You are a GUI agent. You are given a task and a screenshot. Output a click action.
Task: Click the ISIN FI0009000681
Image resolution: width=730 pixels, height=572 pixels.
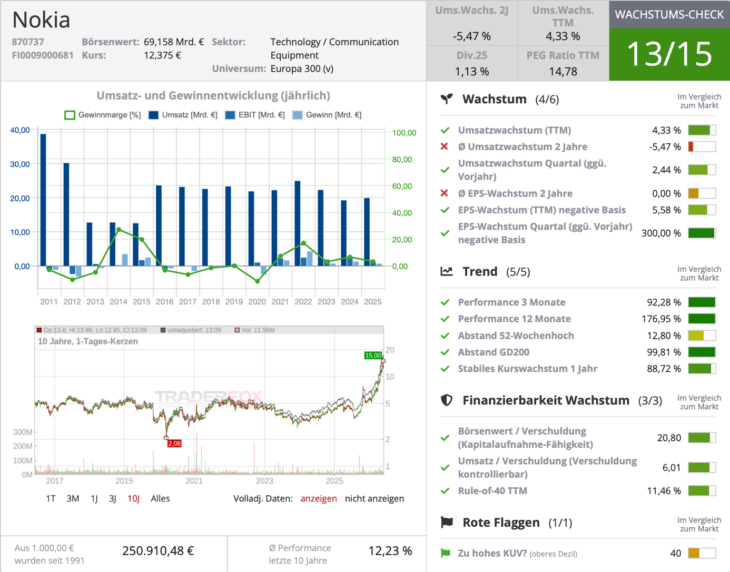pos(43,55)
